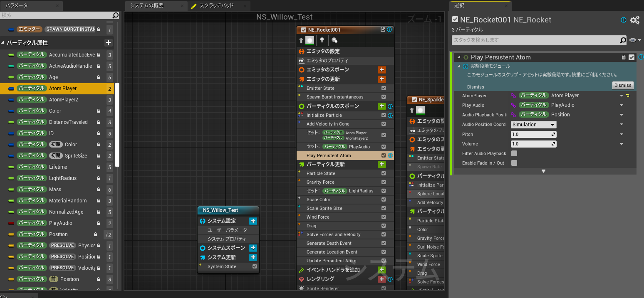This screenshot has width=644, height=298.
Task: Click the lightbulb icon in NE_Rocket001 header
Action: point(322,40)
